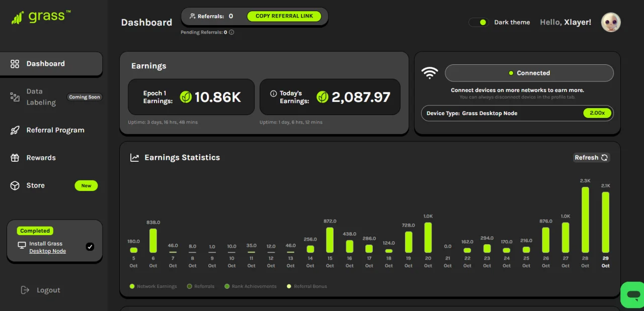
Task: Click the Data Labeling icon
Action: [x=15, y=96]
